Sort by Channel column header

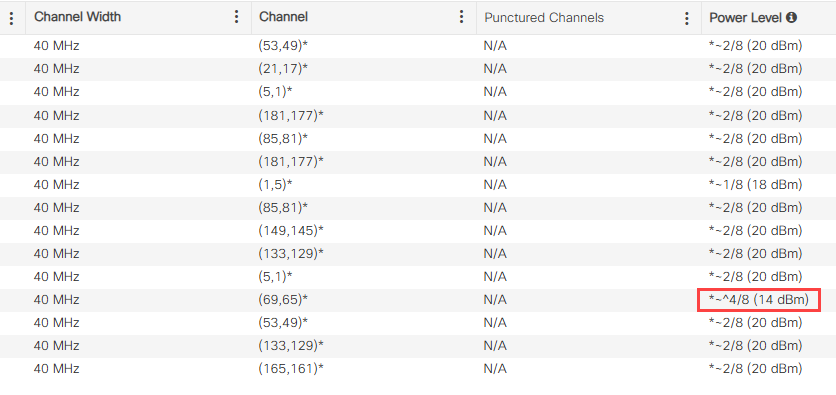click(284, 17)
